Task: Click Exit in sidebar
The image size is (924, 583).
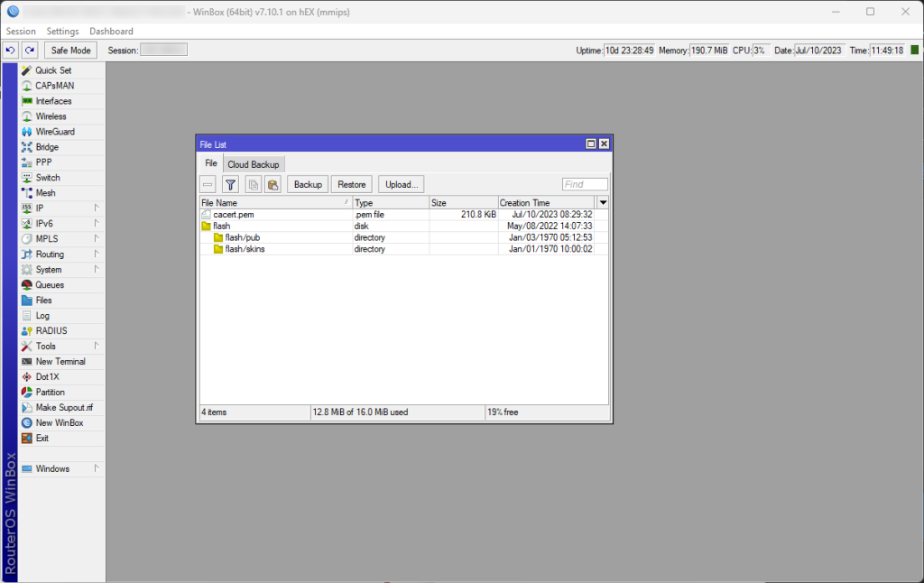Action: click(x=62, y=438)
